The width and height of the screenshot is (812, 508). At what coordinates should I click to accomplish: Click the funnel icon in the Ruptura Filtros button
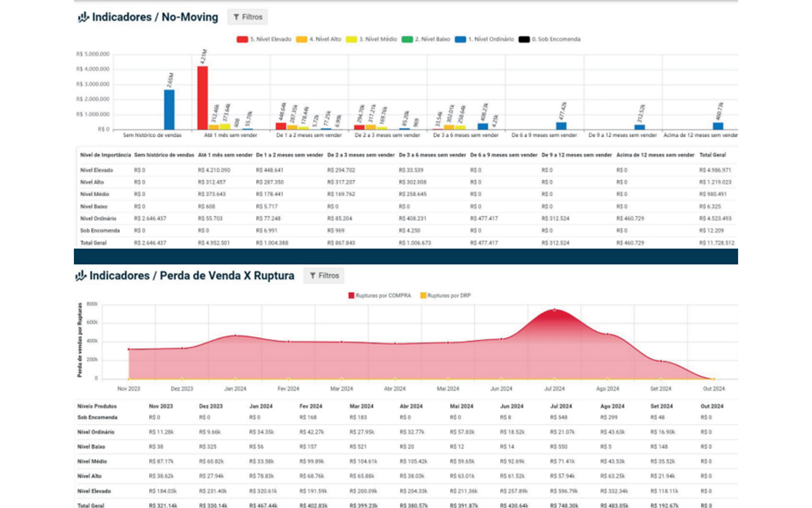[312, 276]
